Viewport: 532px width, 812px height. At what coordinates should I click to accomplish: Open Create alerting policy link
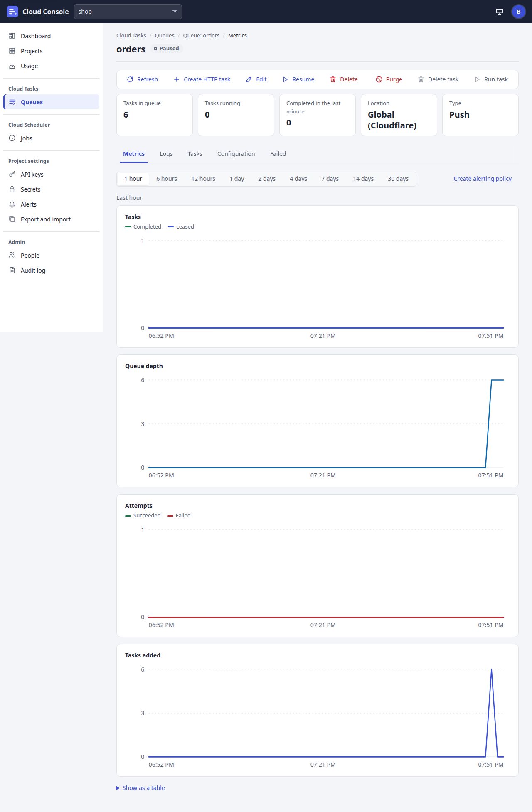click(x=483, y=179)
